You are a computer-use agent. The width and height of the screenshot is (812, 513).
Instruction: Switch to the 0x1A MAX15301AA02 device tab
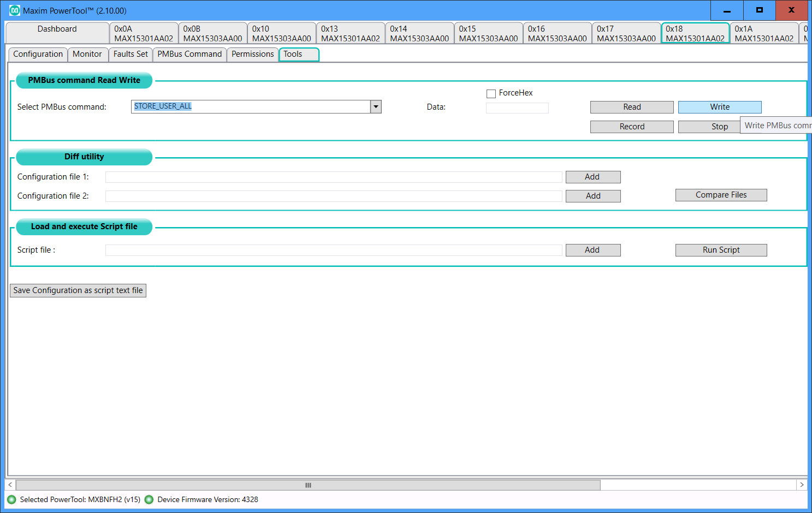click(x=764, y=33)
